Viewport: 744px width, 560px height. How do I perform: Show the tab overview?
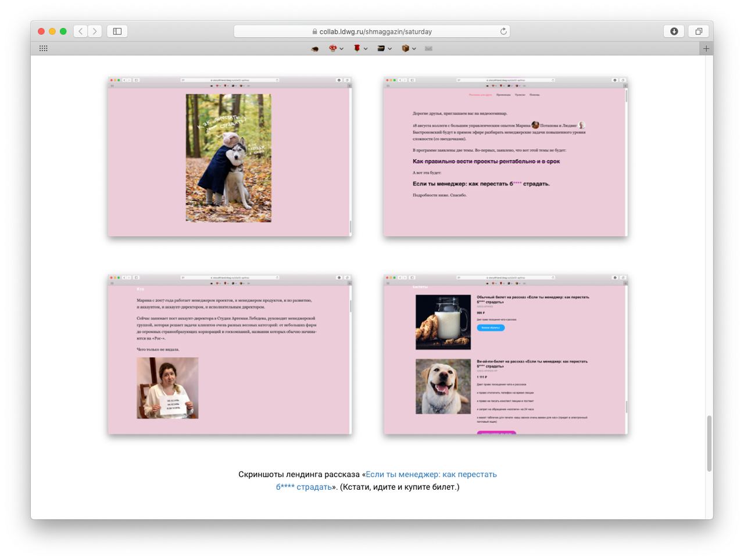(x=699, y=31)
